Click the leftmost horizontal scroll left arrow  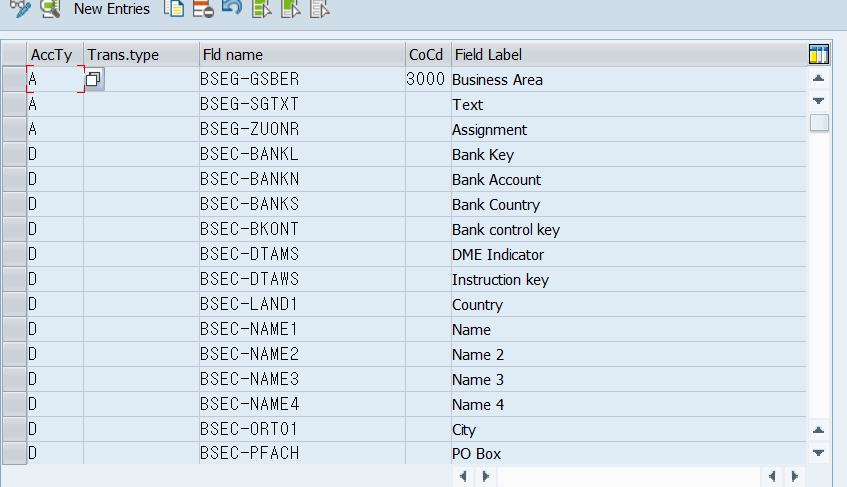[x=463, y=476]
